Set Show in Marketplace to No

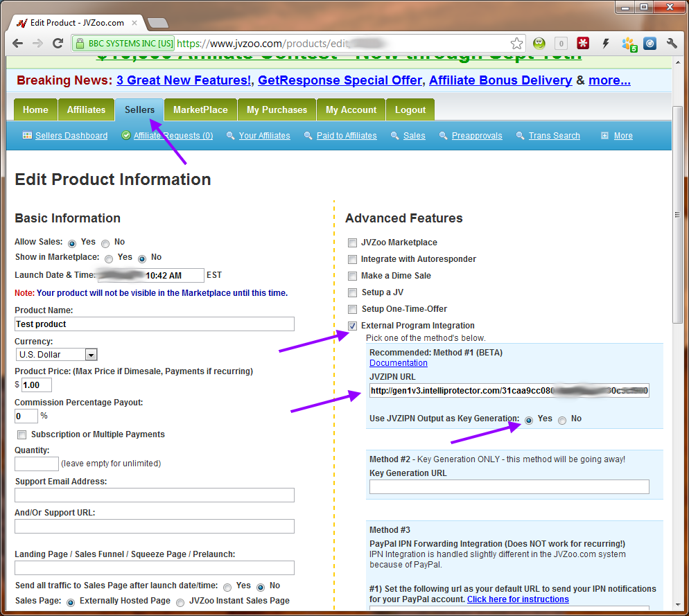[142, 258]
